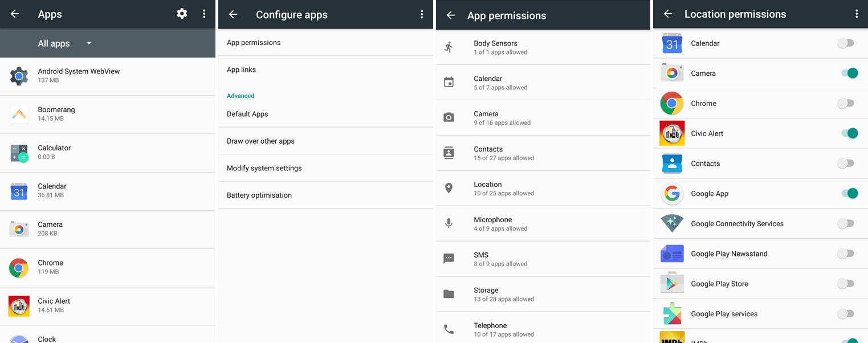Open Location 10 of 25 apps allowed
This screenshot has width=868, height=343.
coord(543,189)
